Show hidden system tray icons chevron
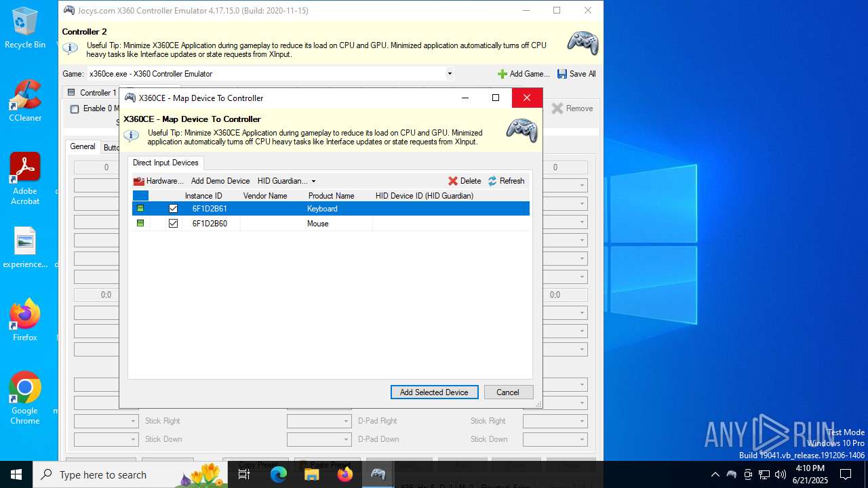868x488 pixels. pos(715,474)
